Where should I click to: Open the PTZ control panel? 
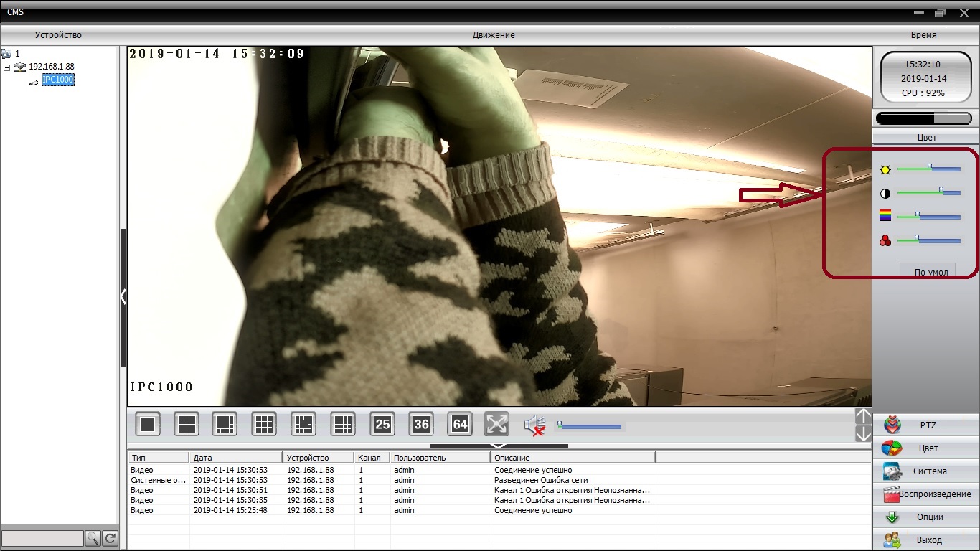tap(926, 425)
